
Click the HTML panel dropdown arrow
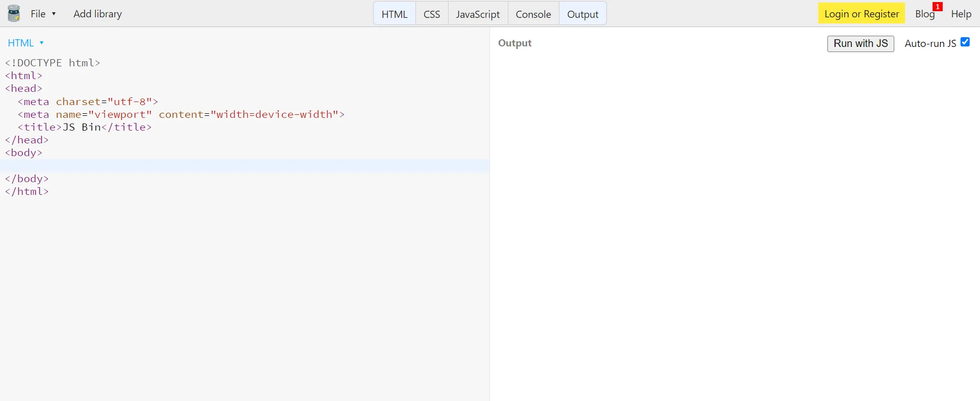click(x=42, y=43)
